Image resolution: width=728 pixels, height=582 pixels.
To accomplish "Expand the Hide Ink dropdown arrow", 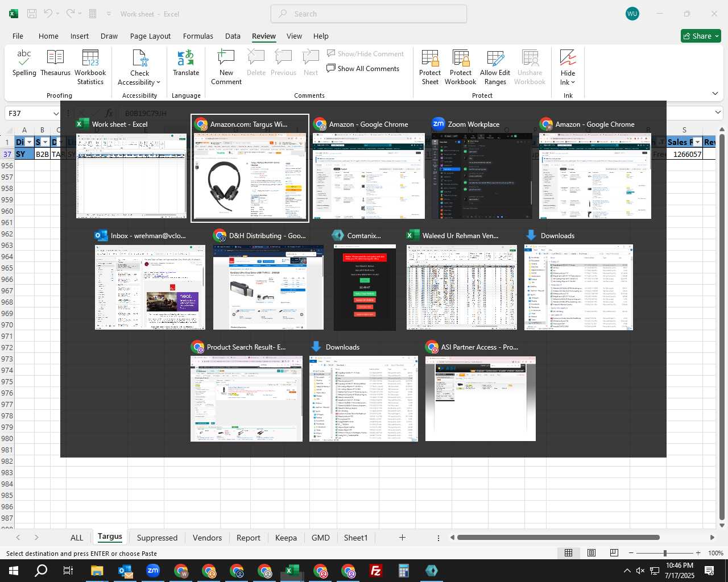I will pos(573,83).
